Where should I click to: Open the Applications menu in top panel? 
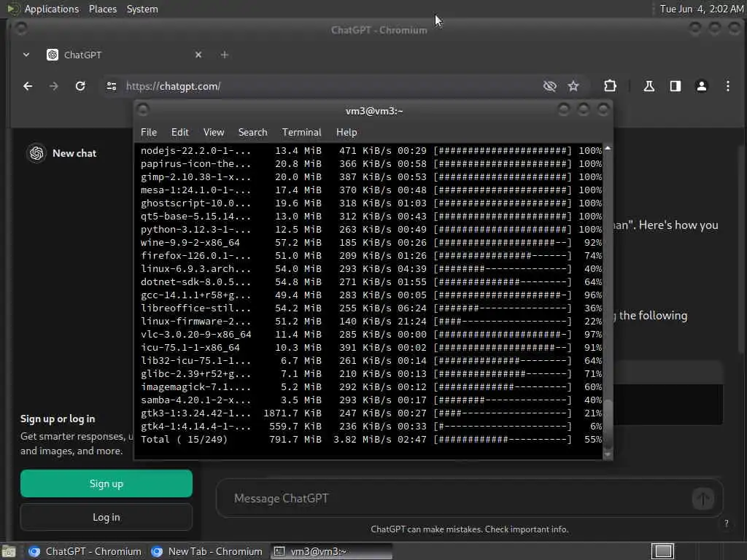[52, 9]
